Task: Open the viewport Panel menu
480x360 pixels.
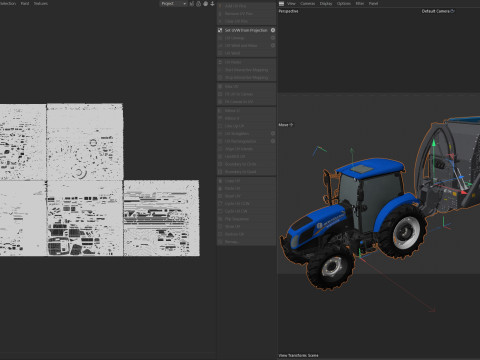Action: pos(373,3)
